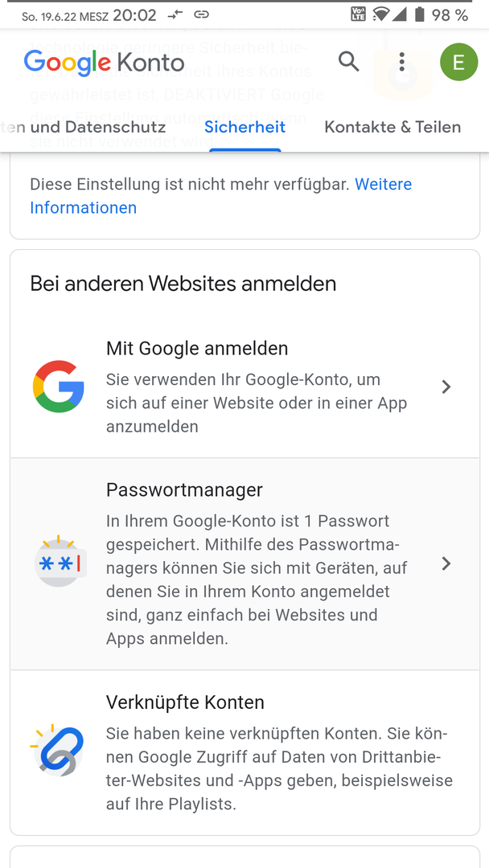The image size is (489, 868).
Task: Switch to Daten und Datenschutz tab
Action: pyautogui.click(x=83, y=127)
